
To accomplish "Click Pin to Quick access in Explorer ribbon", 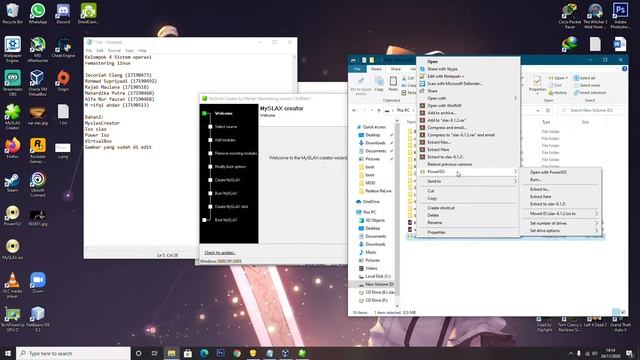I will point(361,86).
